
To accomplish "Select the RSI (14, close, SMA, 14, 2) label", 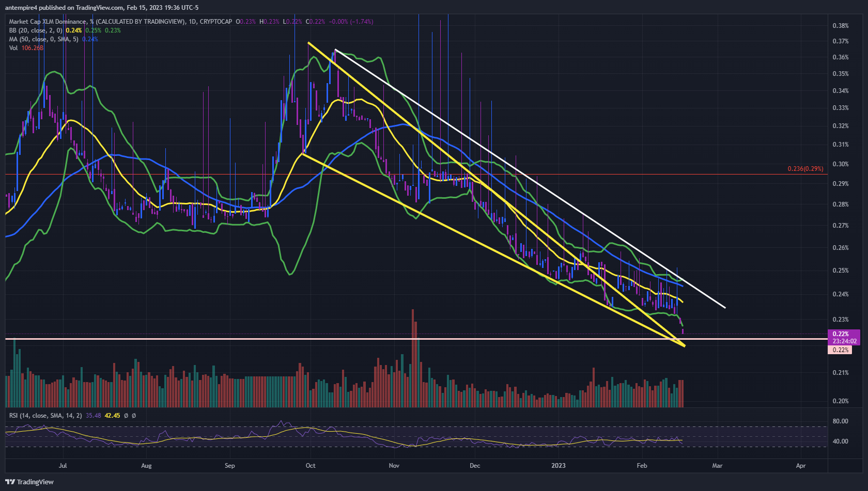I will 45,416.
